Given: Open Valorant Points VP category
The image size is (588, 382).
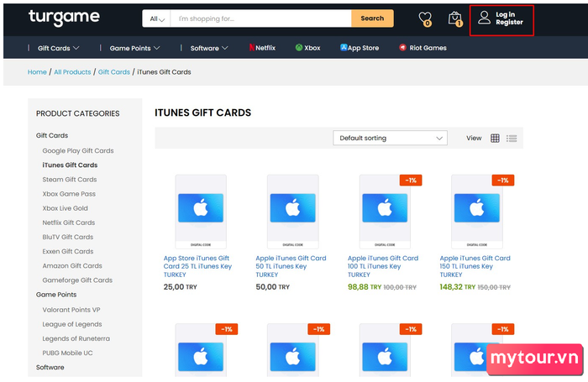Looking at the screenshot, I should (x=71, y=310).
